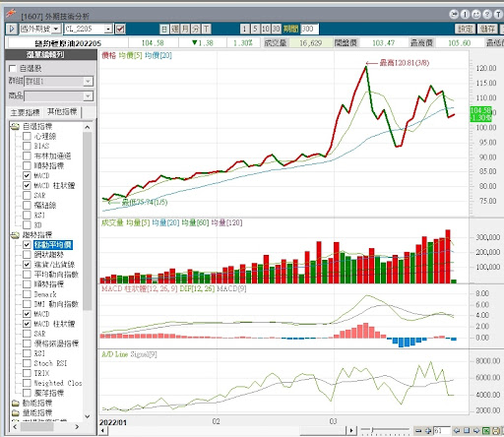Click the plus zoom-in icon
Viewport: 504px width, 437px height.
(428, 430)
